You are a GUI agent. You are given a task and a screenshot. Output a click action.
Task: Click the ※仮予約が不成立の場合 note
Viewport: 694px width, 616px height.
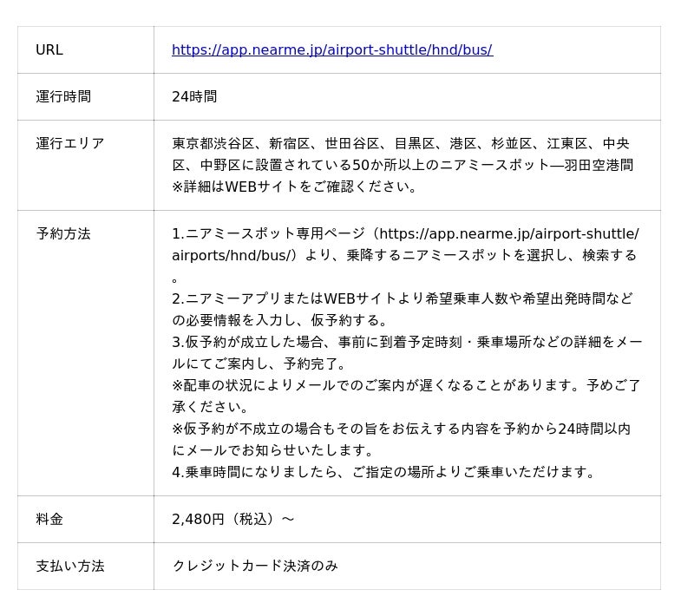(401, 429)
